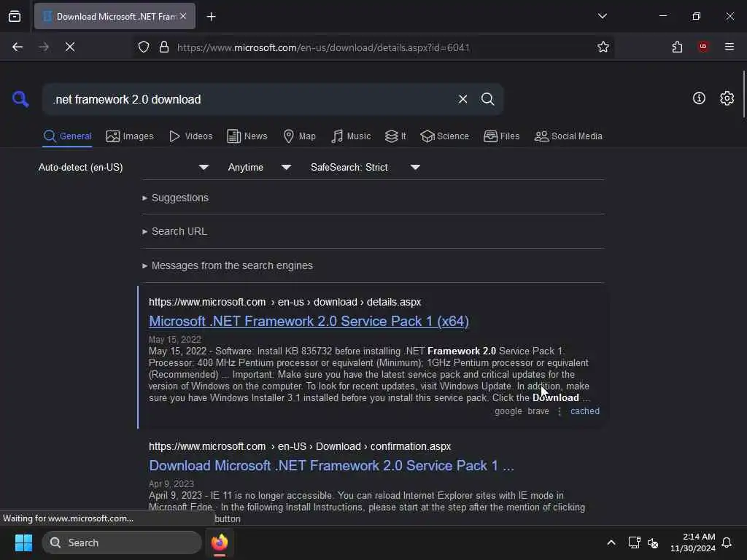Open the Anytime time range dropdown
The height and width of the screenshot is (560, 747).
[x=259, y=167]
